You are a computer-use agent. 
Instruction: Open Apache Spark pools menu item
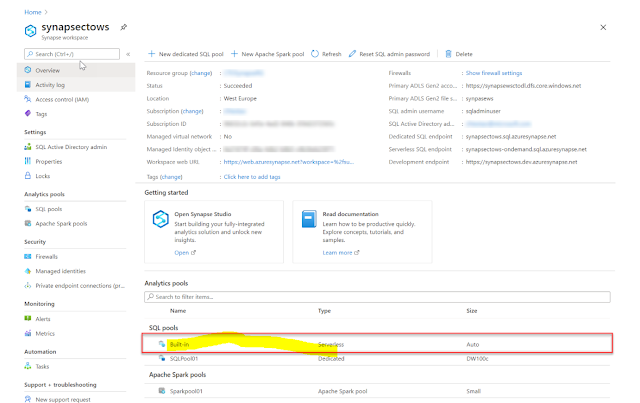[61, 222]
